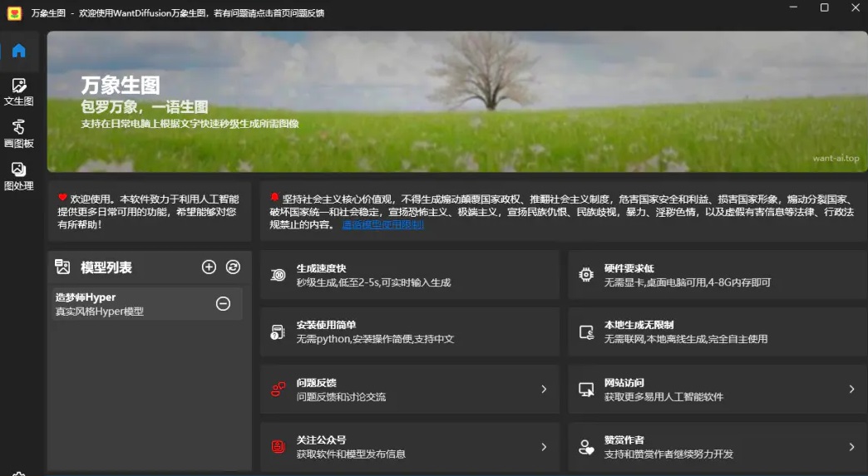Go to the home page icon
Image resolution: width=868 pixels, height=476 pixels.
tap(18, 51)
